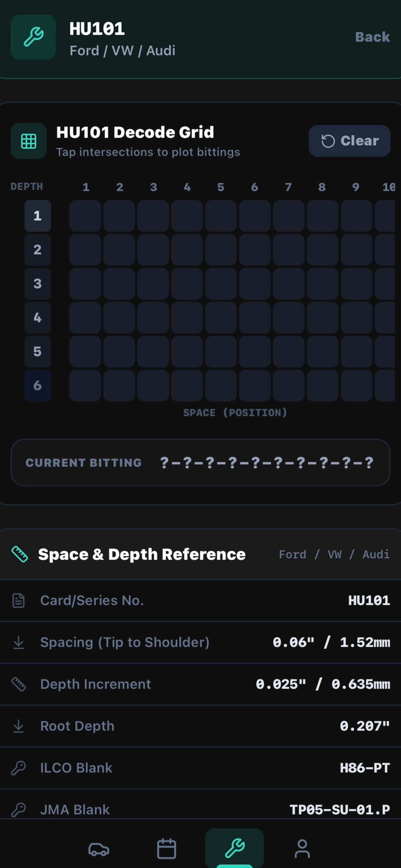Open the profile person tab

[302, 848]
